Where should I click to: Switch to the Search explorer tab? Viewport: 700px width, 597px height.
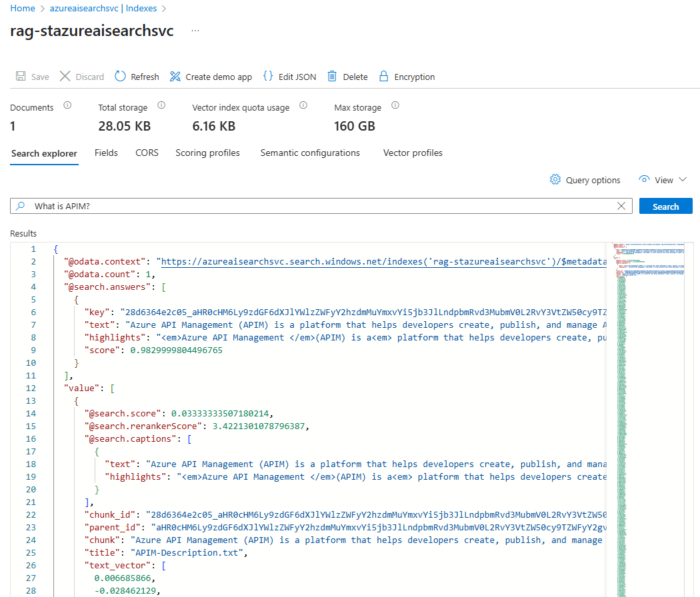click(44, 153)
